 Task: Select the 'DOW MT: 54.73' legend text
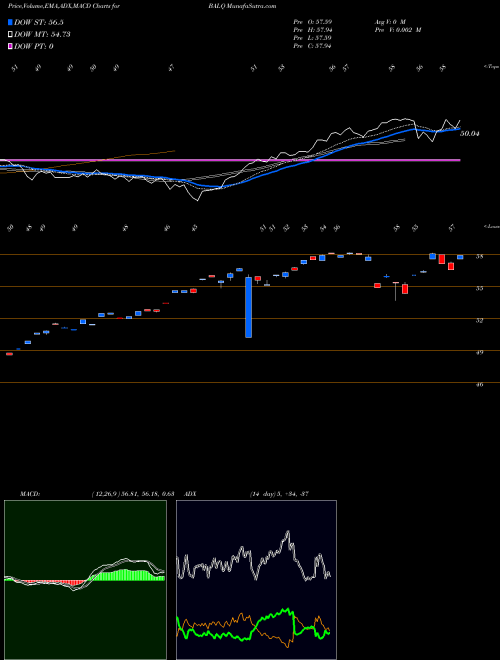pos(42,35)
